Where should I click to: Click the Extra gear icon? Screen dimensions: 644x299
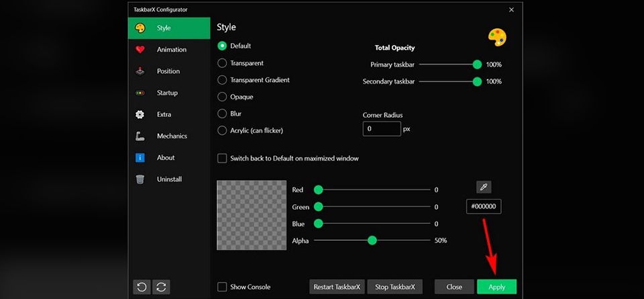click(140, 114)
